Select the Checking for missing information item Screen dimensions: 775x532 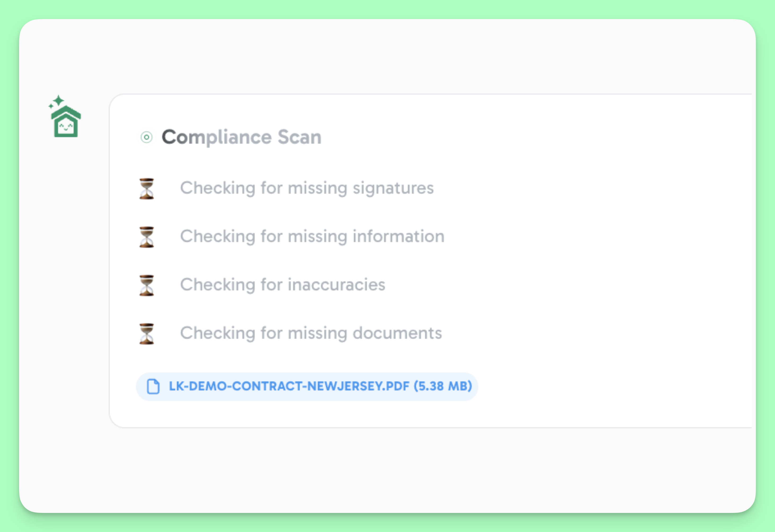(312, 236)
